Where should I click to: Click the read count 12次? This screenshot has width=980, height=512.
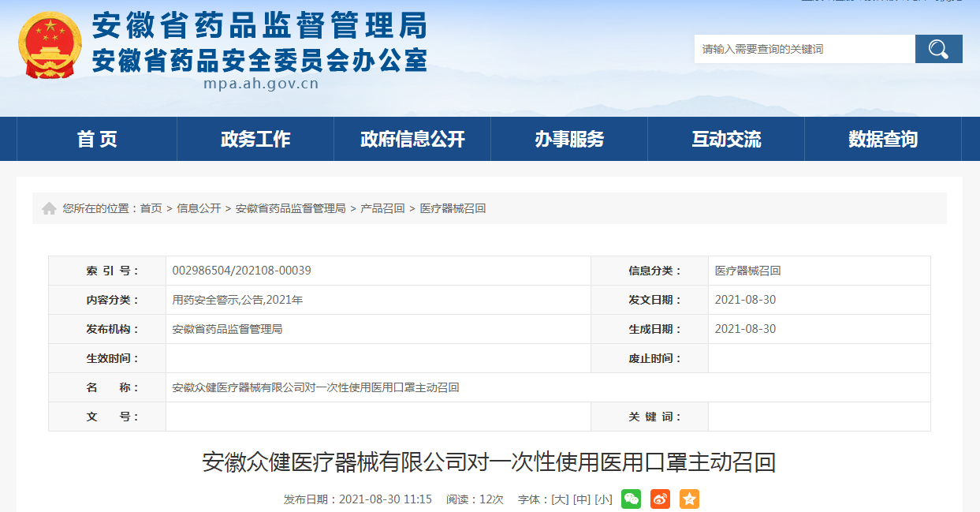click(x=491, y=499)
